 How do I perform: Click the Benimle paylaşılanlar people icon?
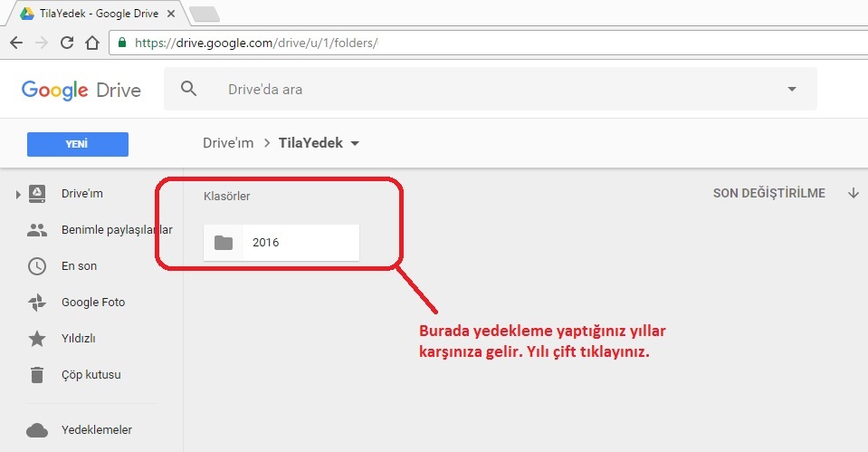pyautogui.click(x=37, y=230)
